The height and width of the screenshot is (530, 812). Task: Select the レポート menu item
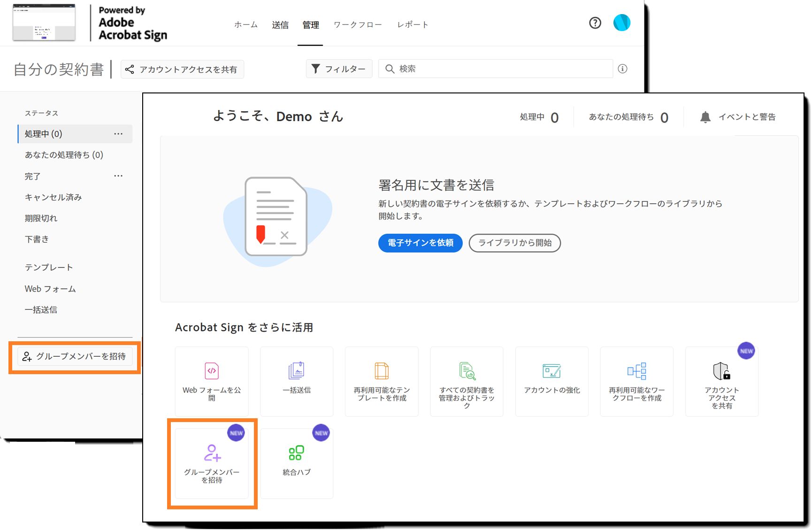(x=412, y=24)
